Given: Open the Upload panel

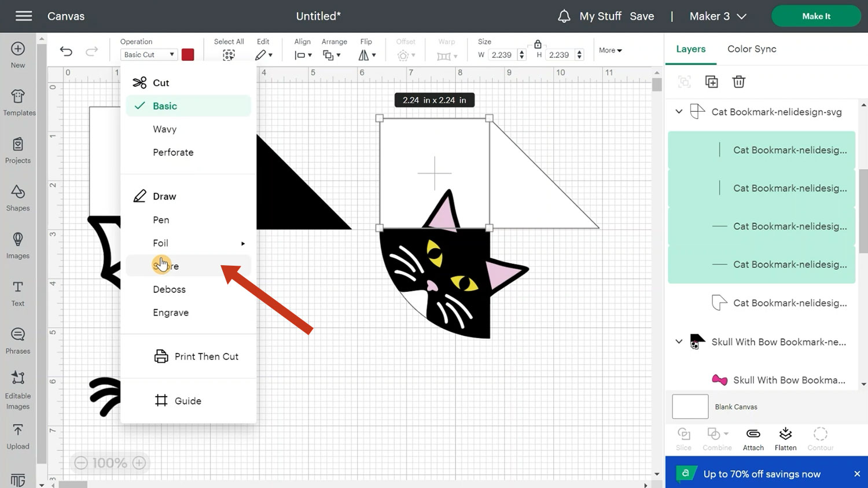Looking at the screenshot, I should [x=18, y=436].
